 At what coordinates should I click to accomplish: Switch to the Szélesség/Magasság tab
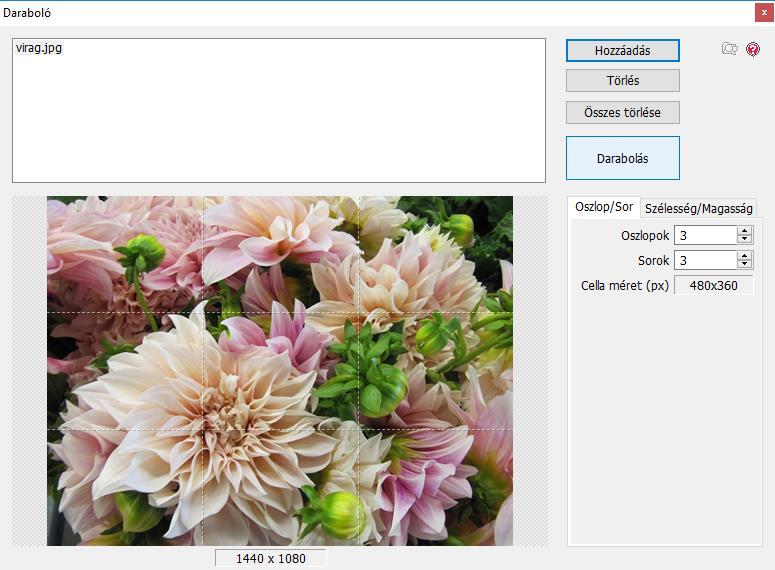click(x=698, y=208)
